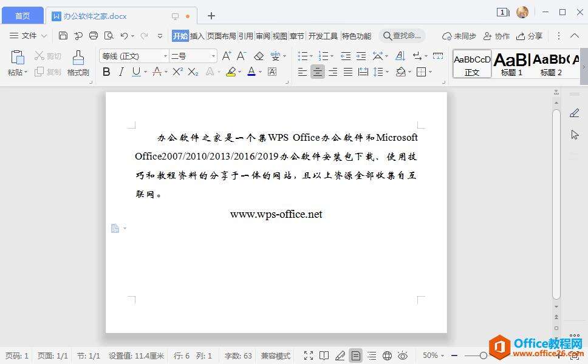Click the pen icon in right sidebar

(x=574, y=113)
